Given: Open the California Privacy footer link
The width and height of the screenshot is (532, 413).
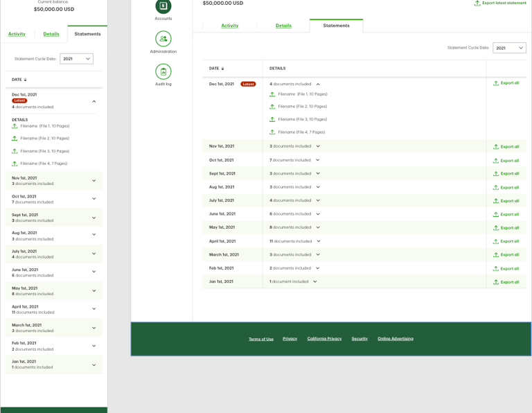Looking at the screenshot, I should pos(324,339).
